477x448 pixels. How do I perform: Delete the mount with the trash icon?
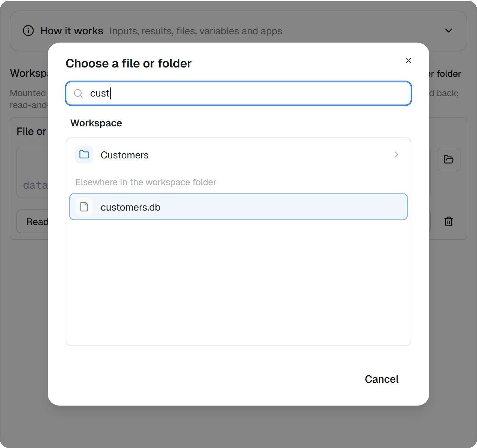coord(449,221)
